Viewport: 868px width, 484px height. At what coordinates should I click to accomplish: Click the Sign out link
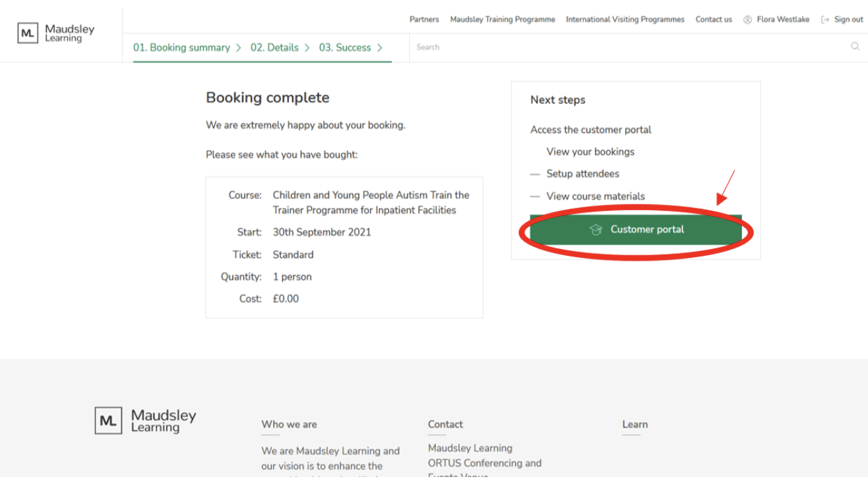tap(849, 19)
